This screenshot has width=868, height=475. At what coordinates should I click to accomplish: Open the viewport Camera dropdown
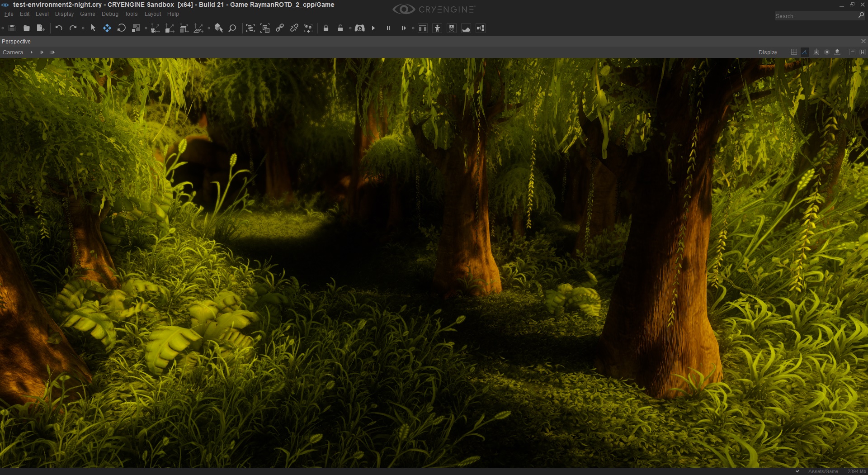13,52
